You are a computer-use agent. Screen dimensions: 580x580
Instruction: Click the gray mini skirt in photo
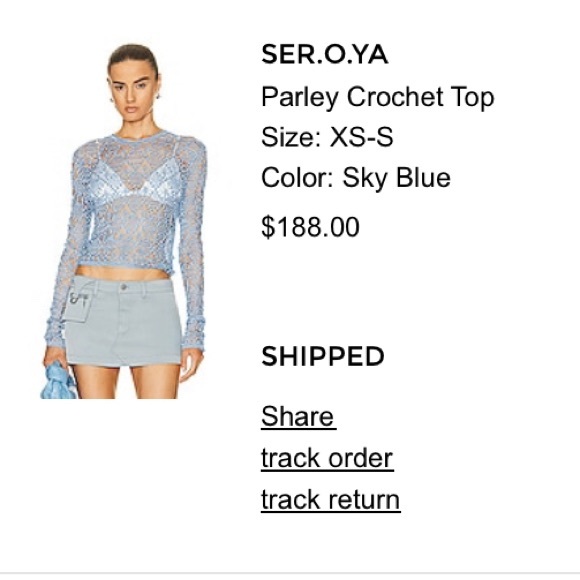tap(124, 322)
